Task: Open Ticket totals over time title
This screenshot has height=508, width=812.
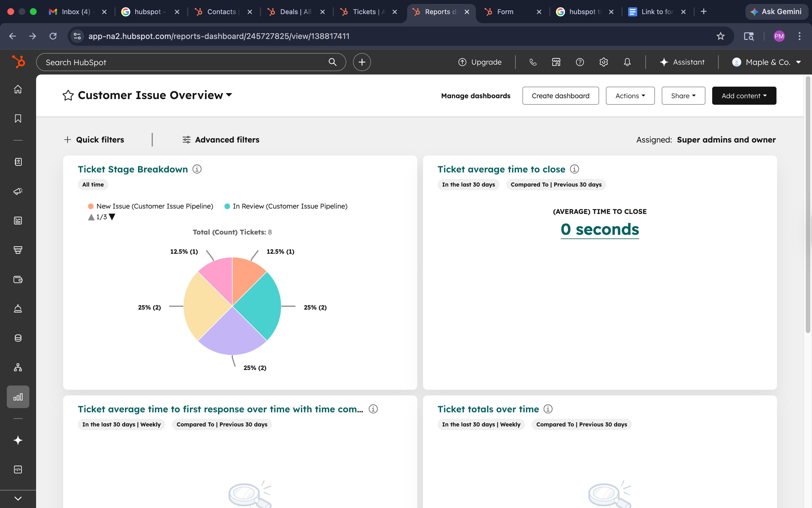Action: click(488, 409)
